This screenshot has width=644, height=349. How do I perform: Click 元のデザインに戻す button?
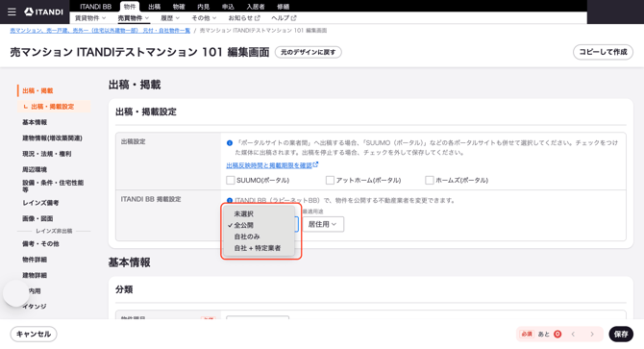(308, 52)
